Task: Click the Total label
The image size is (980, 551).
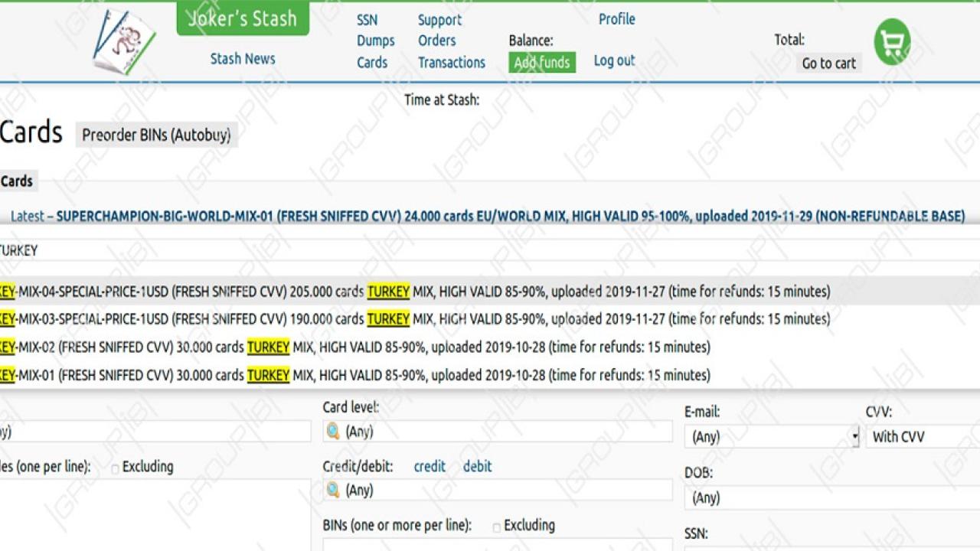Action: pyautogui.click(x=789, y=40)
